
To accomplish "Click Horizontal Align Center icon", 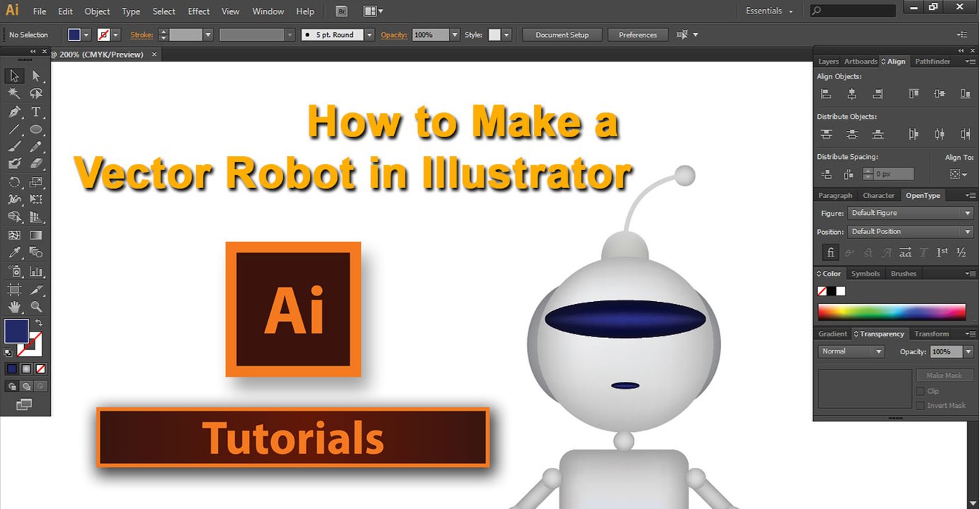I will (852, 93).
